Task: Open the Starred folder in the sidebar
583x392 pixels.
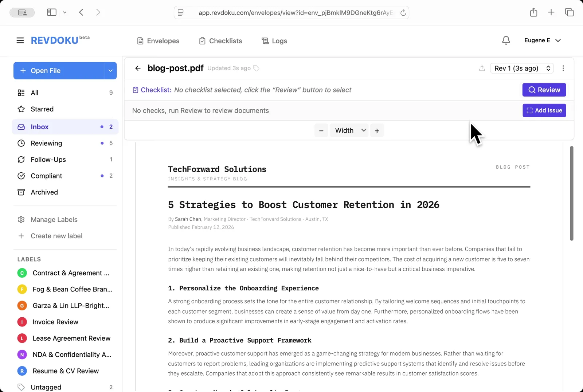Action: (x=41, y=109)
